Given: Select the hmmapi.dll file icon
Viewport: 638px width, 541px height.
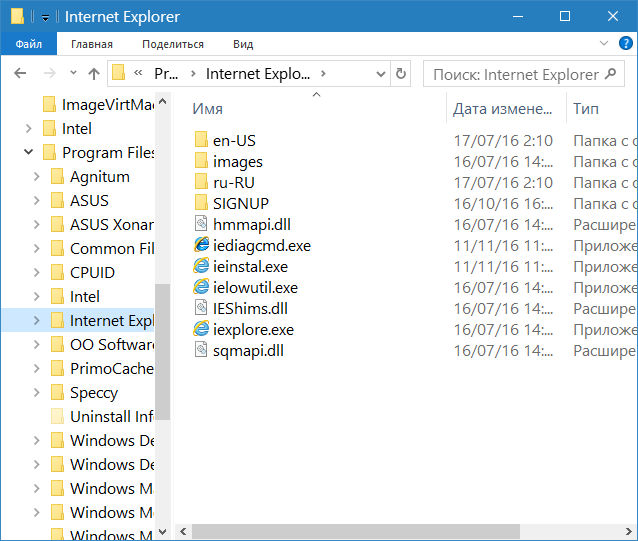Looking at the screenshot, I should coord(201,224).
